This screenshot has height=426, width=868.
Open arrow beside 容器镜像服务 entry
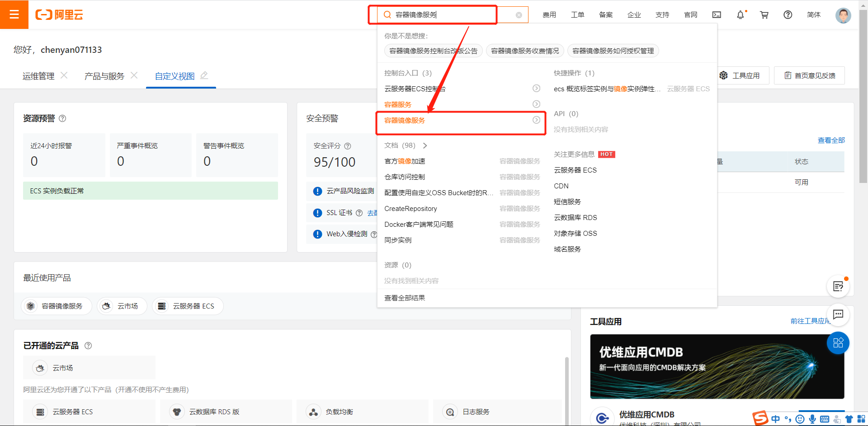(x=536, y=120)
